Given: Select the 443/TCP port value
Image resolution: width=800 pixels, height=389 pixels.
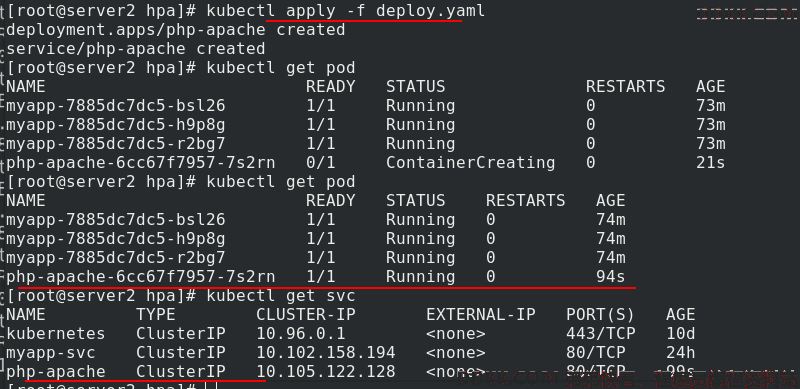Looking at the screenshot, I should [601, 333].
